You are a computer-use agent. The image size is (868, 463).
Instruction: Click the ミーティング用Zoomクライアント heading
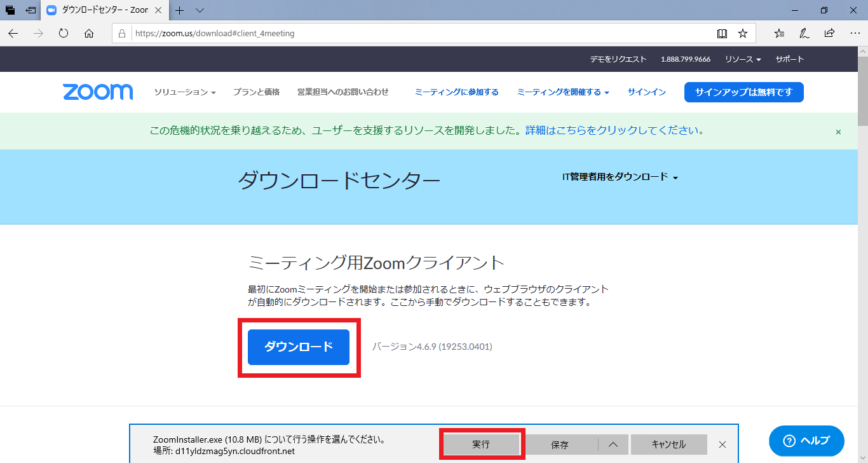(x=376, y=263)
